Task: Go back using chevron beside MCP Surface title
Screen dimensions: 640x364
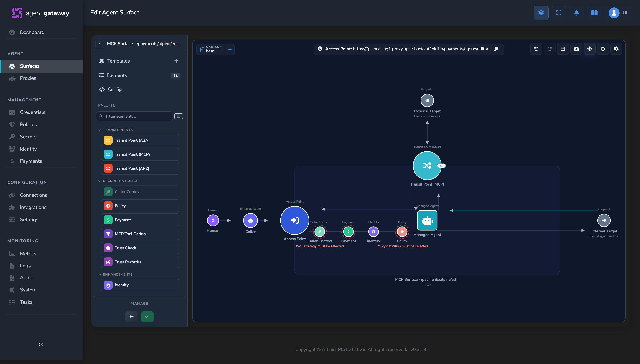Action: (x=99, y=44)
